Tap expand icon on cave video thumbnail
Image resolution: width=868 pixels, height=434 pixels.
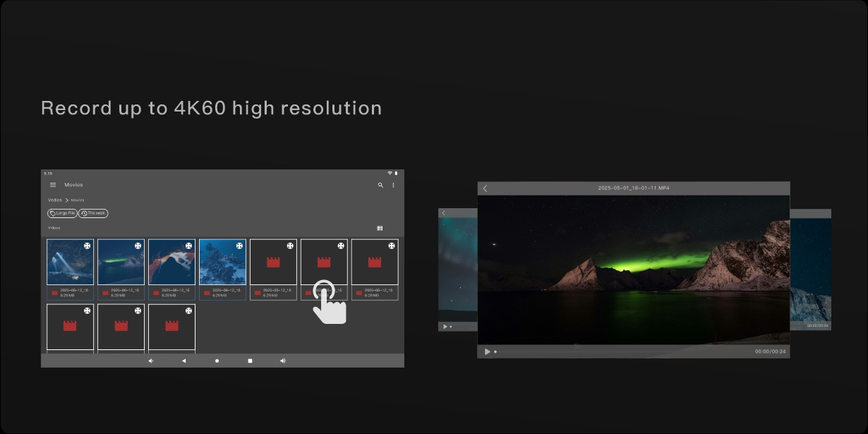pos(87,246)
